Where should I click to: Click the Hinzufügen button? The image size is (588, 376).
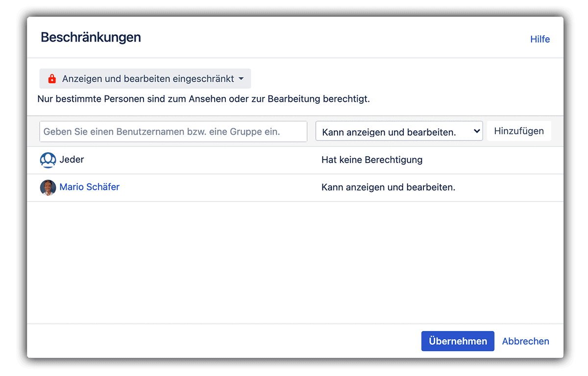click(x=519, y=131)
